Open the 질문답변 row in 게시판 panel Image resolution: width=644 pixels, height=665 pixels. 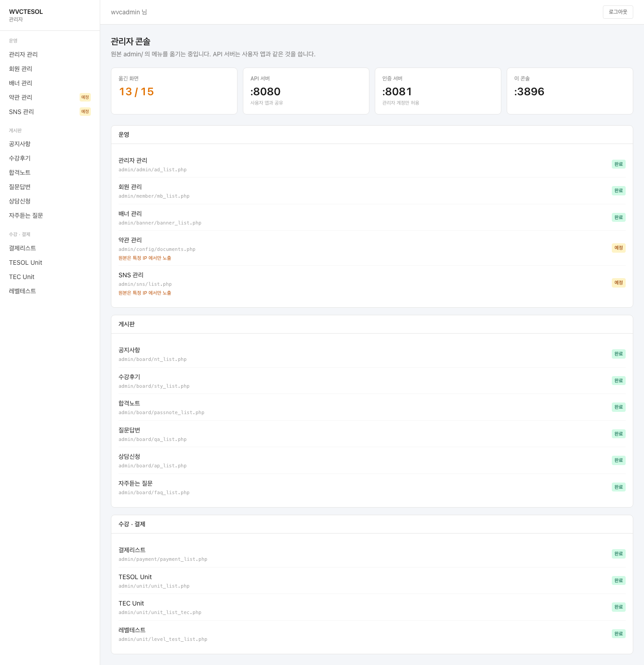[x=372, y=434]
